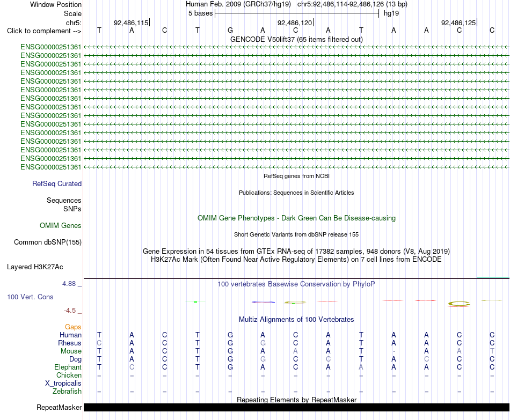Click the topmost ENSG00000251361 transcript label
Image resolution: width=510 pixels, height=420 pixels.
point(51,47)
